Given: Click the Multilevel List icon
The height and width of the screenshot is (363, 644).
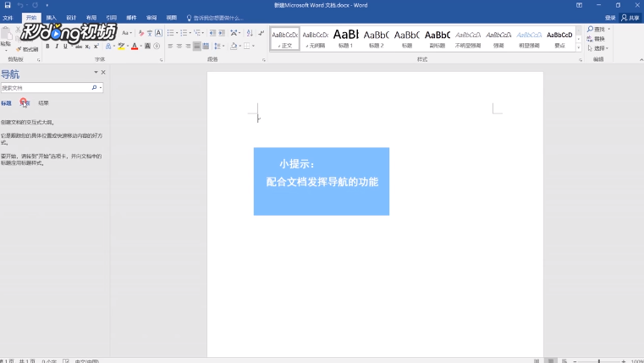Looking at the screenshot, I should coord(197,33).
